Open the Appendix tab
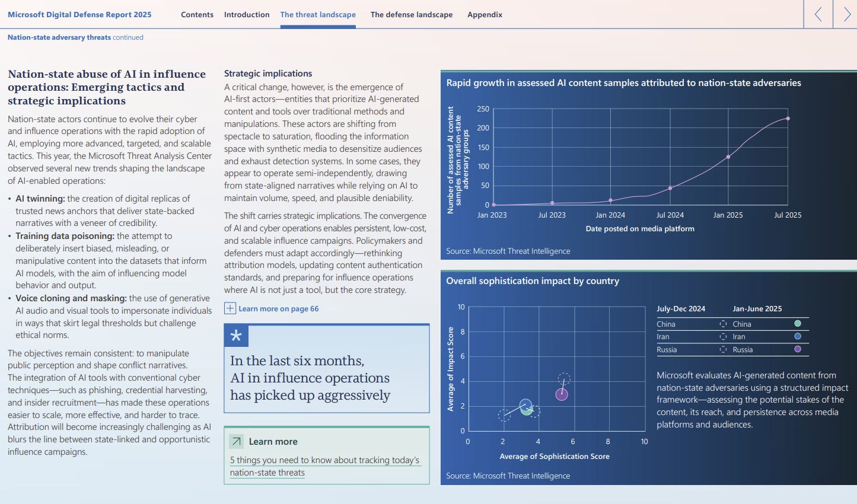 coord(485,15)
